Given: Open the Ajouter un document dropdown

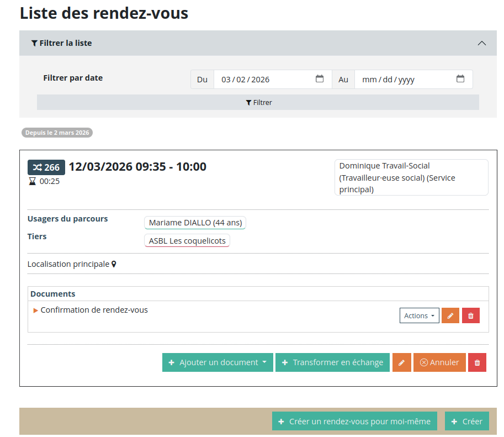Looking at the screenshot, I should (x=217, y=362).
